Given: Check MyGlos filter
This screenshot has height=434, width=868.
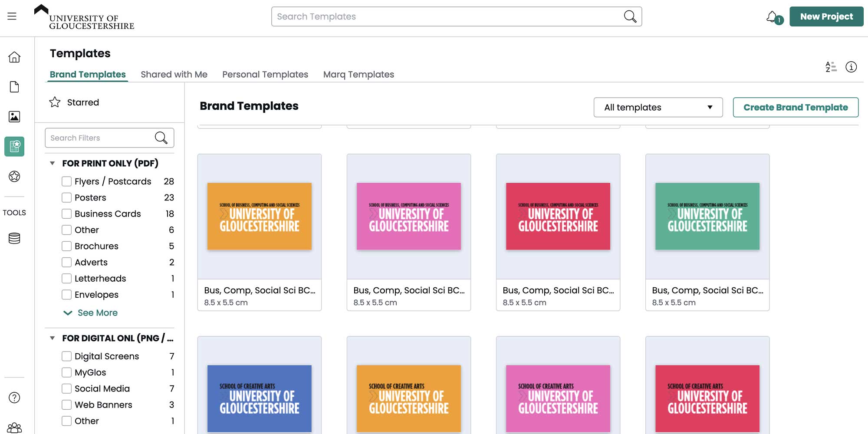Looking at the screenshot, I should (66, 372).
